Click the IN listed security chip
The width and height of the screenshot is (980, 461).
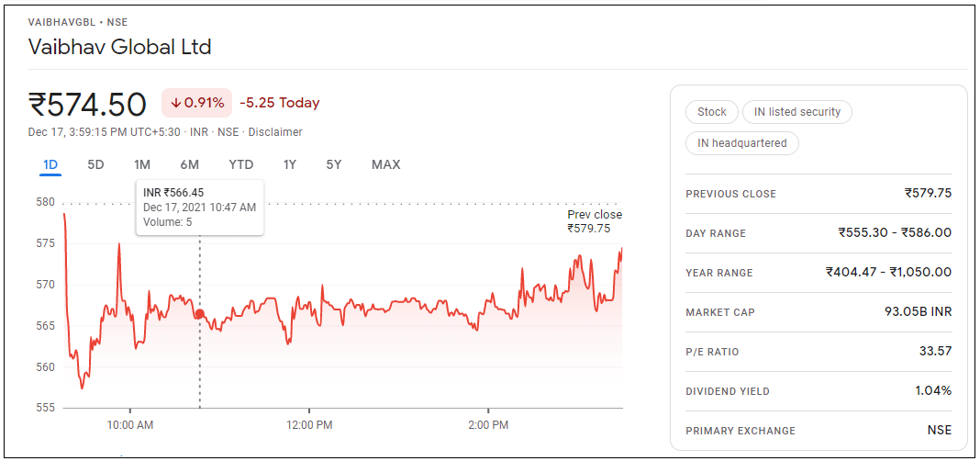pos(796,112)
